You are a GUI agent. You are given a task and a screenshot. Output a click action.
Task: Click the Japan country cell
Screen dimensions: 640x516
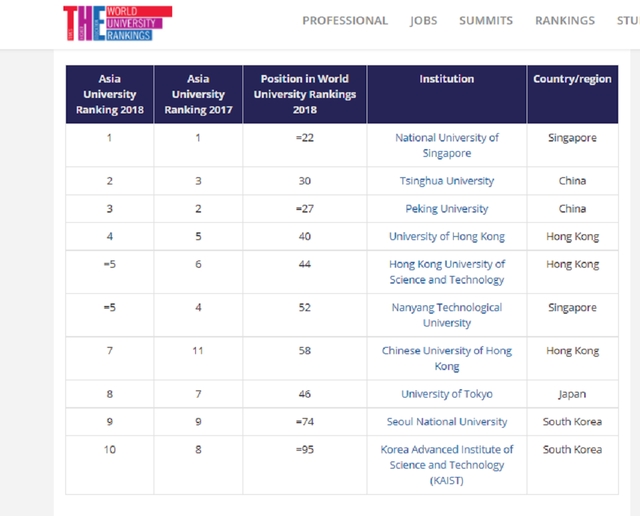572,394
